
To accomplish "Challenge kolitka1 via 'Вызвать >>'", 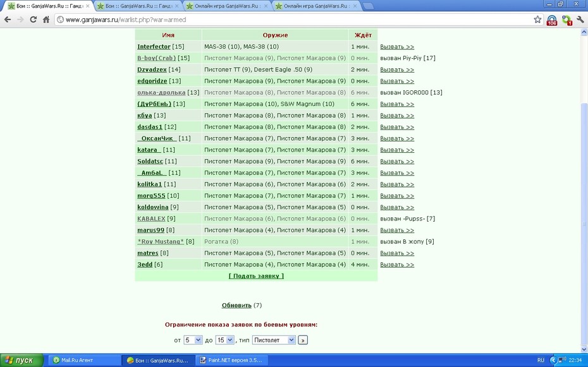I will tap(397, 184).
